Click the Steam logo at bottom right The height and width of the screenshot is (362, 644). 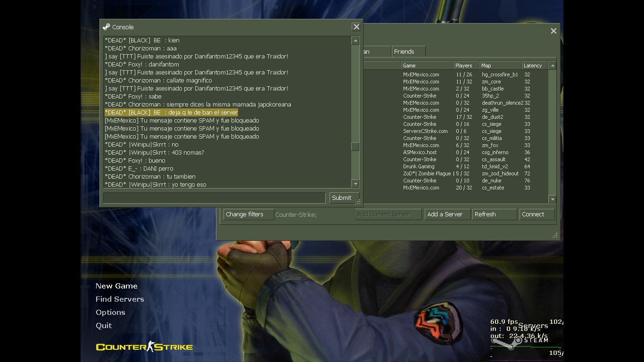pos(520,340)
